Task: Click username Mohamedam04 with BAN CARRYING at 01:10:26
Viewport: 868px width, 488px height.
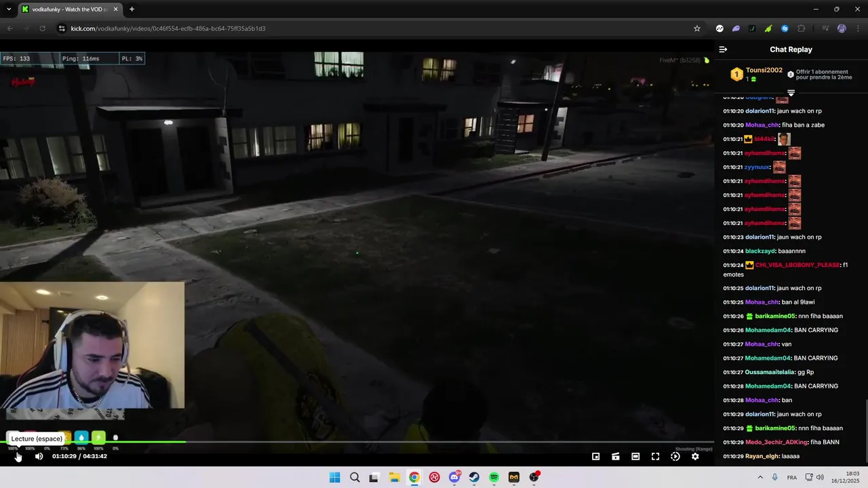Action: click(768, 330)
